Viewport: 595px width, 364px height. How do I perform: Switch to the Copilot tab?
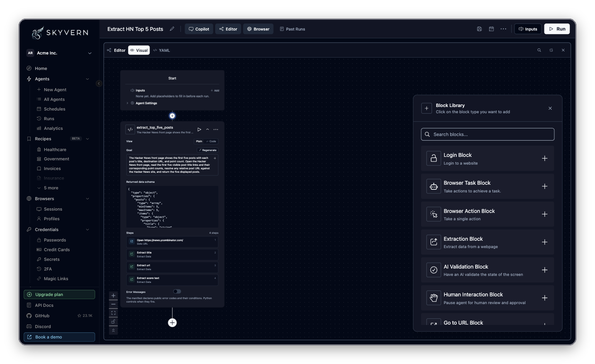[199, 29]
